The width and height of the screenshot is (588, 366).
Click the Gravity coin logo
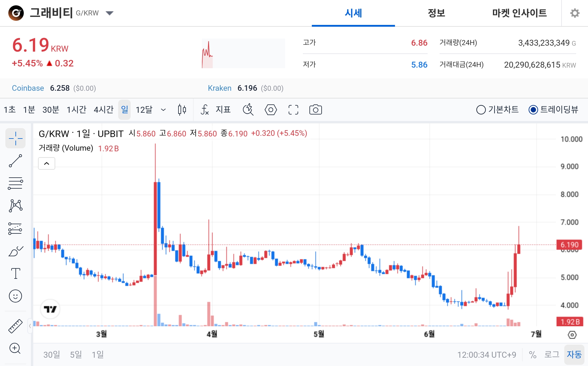(16, 13)
